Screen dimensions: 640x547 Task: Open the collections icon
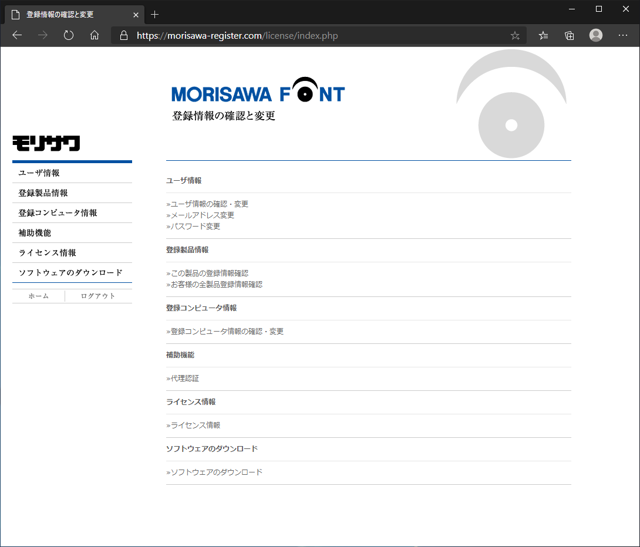(569, 36)
